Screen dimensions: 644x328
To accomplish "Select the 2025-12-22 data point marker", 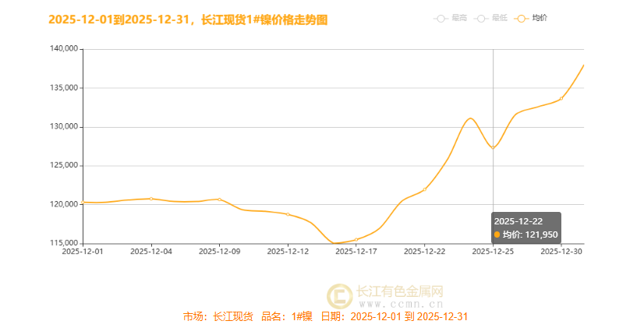I will (424, 189).
